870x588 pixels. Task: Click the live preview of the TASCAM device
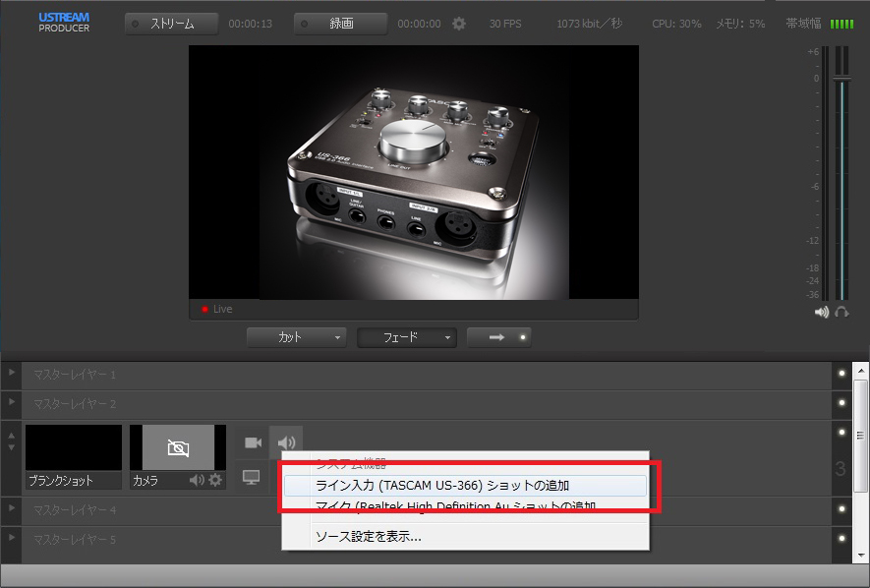(413, 172)
